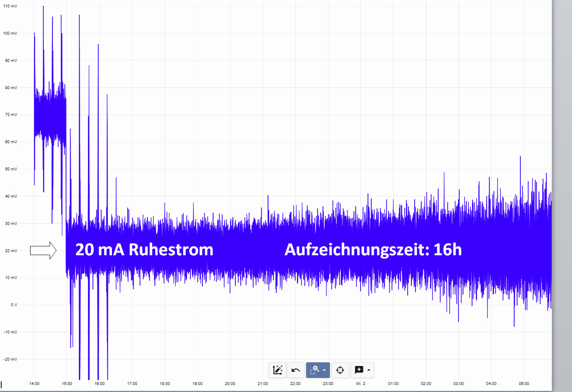Click the undo arrow icon

pos(296,370)
